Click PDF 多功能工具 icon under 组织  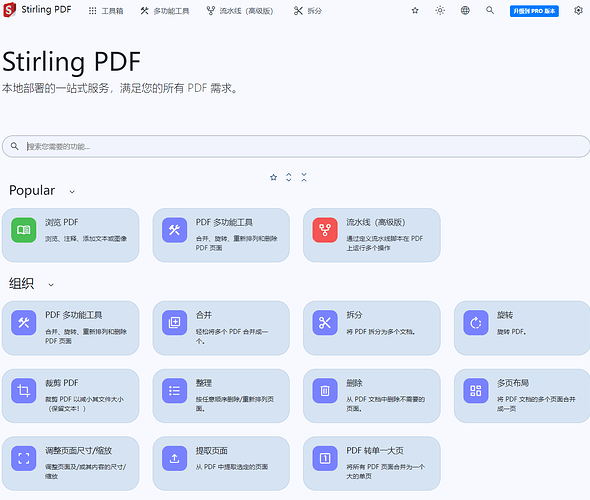tap(24, 322)
